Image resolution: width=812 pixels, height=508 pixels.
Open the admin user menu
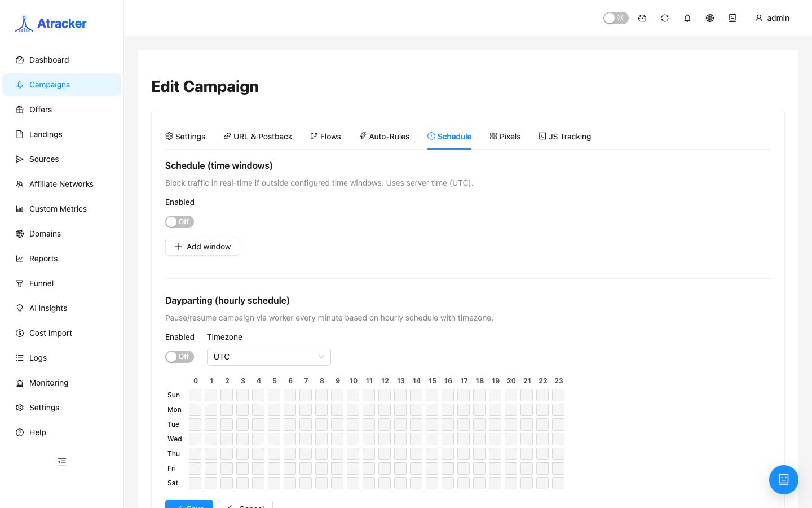[772, 18]
